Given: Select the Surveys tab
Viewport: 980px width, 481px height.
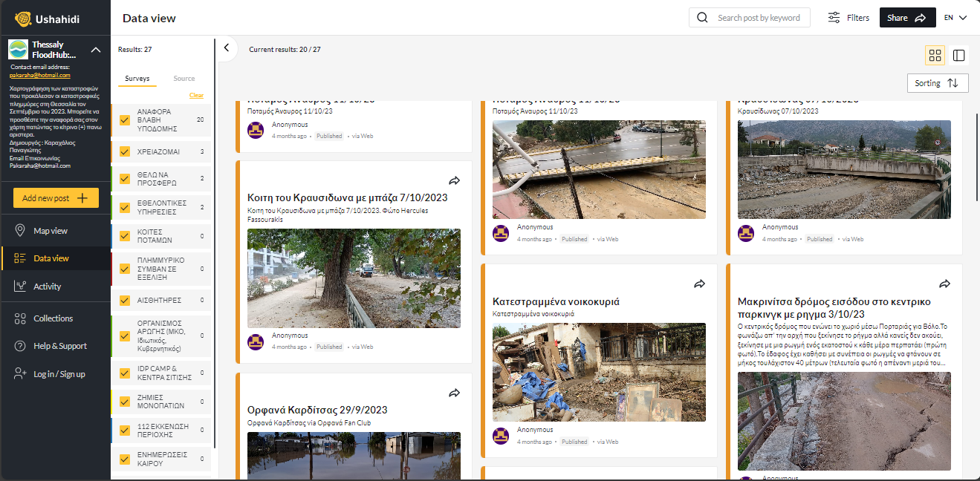Looking at the screenshot, I should (137, 79).
